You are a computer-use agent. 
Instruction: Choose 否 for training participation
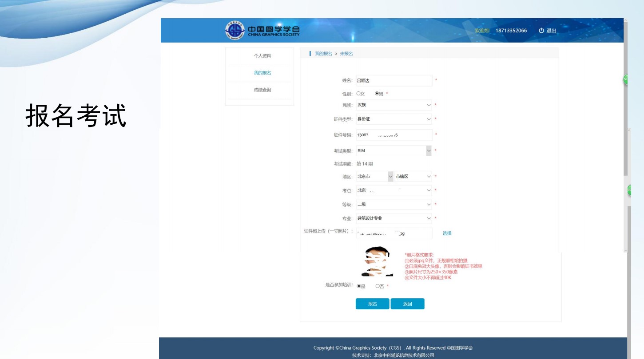[378, 286]
